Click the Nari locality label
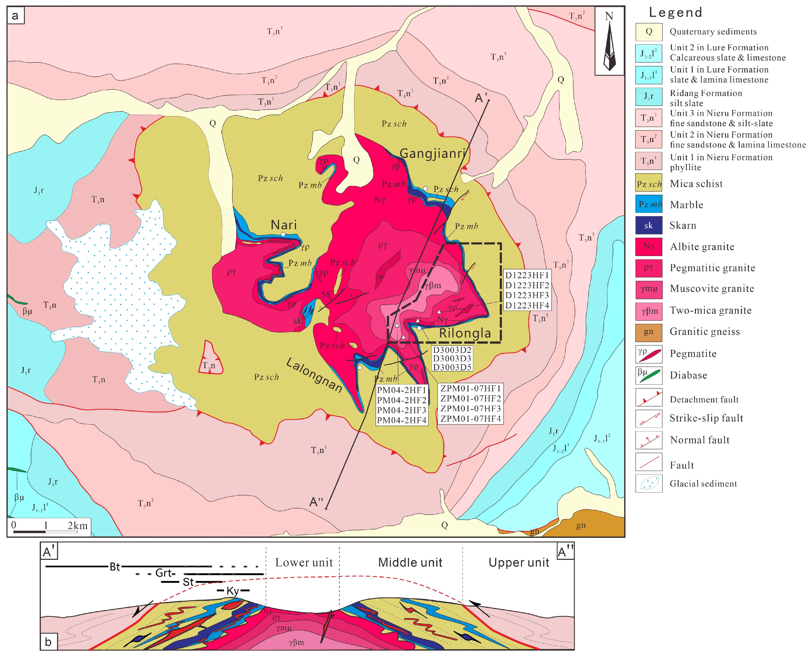 click(283, 225)
